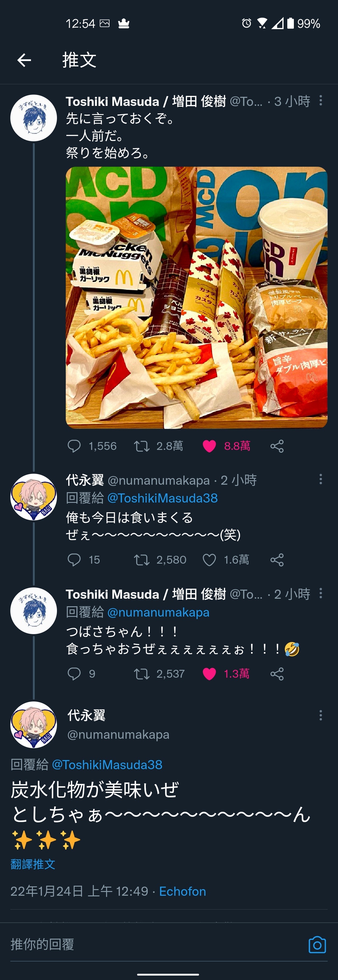This screenshot has height=980, width=338.
Task: Retweet the reply showing 2,580 retweets
Action: click(x=141, y=560)
